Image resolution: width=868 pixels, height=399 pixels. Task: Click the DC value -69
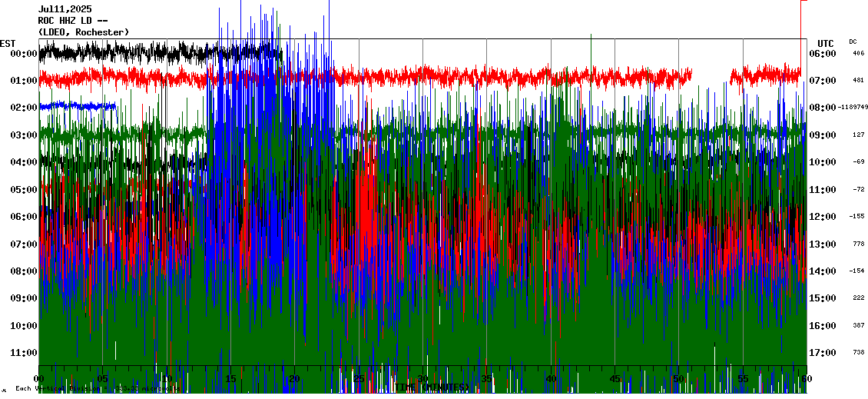(859, 161)
